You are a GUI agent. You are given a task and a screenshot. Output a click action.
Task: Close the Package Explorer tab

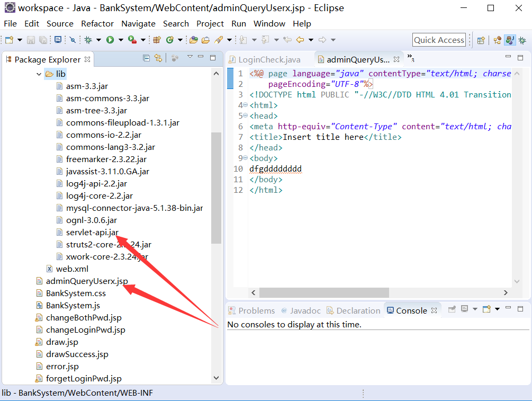[x=87, y=59]
